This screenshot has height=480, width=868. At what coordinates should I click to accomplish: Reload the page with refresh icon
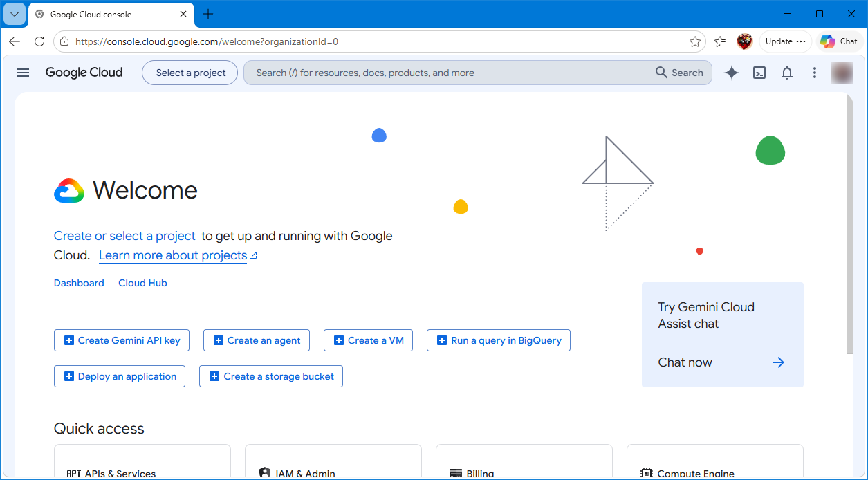pyautogui.click(x=39, y=41)
